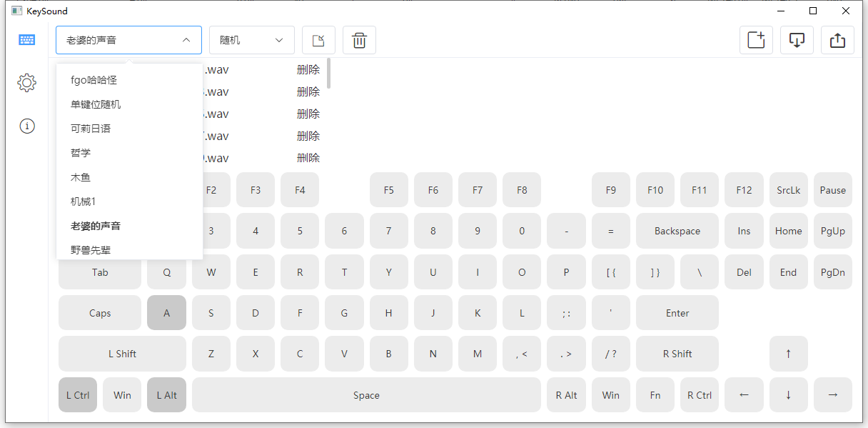This screenshot has width=868, height=428.
Task: Click the Space bar key
Action: 366,395
